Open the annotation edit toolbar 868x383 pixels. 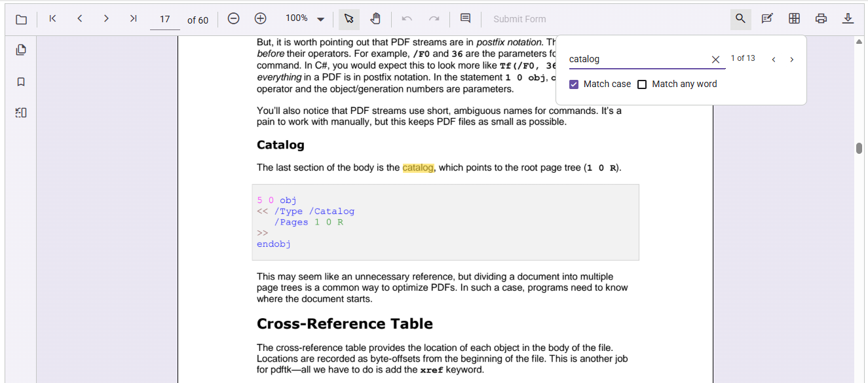pos(767,19)
